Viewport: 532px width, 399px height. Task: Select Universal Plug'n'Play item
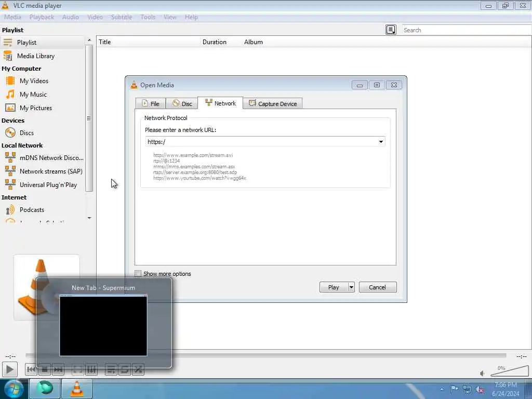tap(48, 185)
